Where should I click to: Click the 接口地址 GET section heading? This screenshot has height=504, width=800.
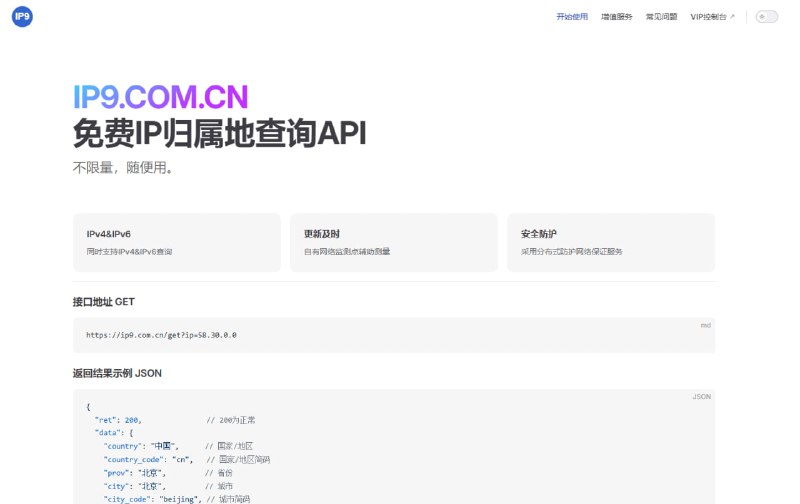pos(103,301)
